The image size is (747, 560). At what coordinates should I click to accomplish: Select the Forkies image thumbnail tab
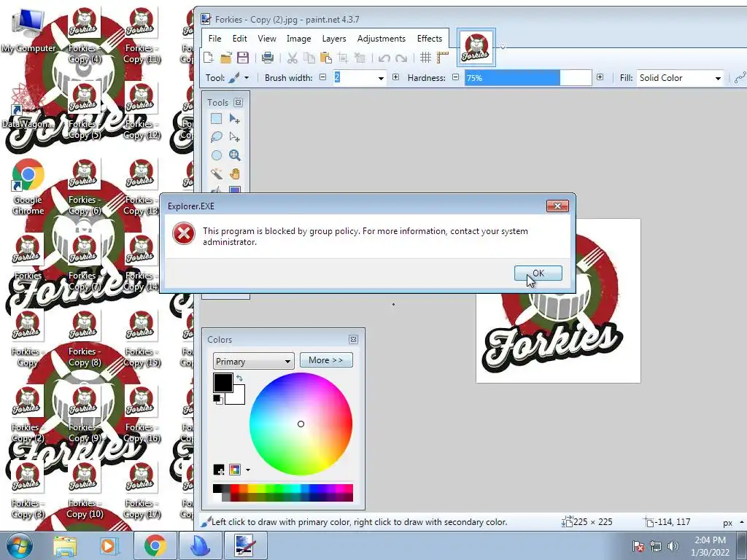coord(476,47)
